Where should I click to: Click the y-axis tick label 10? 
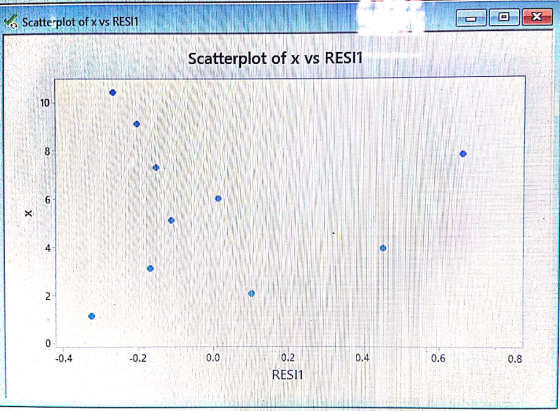tap(45, 103)
